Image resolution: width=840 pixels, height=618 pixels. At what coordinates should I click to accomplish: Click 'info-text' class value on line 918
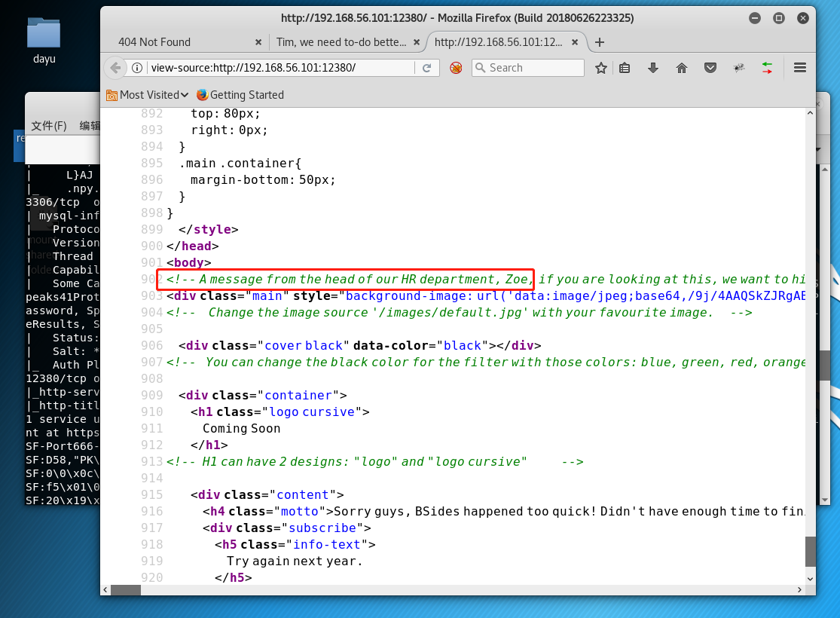click(327, 545)
